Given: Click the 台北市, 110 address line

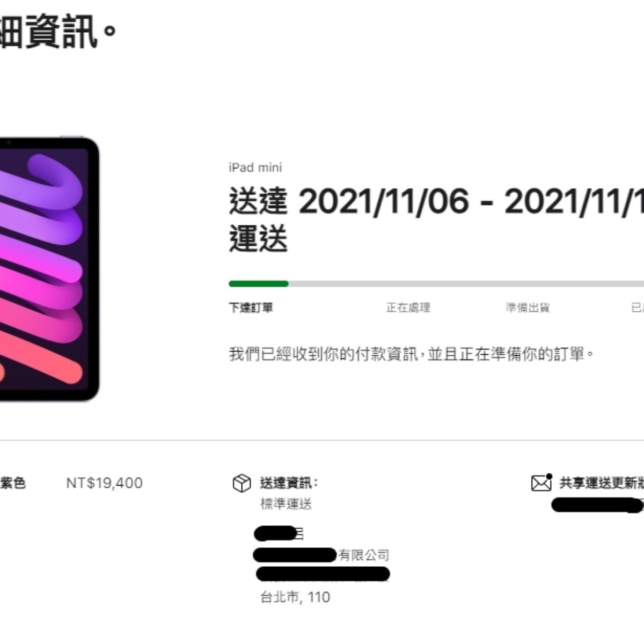Looking at the screenshot, I should click(x=295, y=597).
